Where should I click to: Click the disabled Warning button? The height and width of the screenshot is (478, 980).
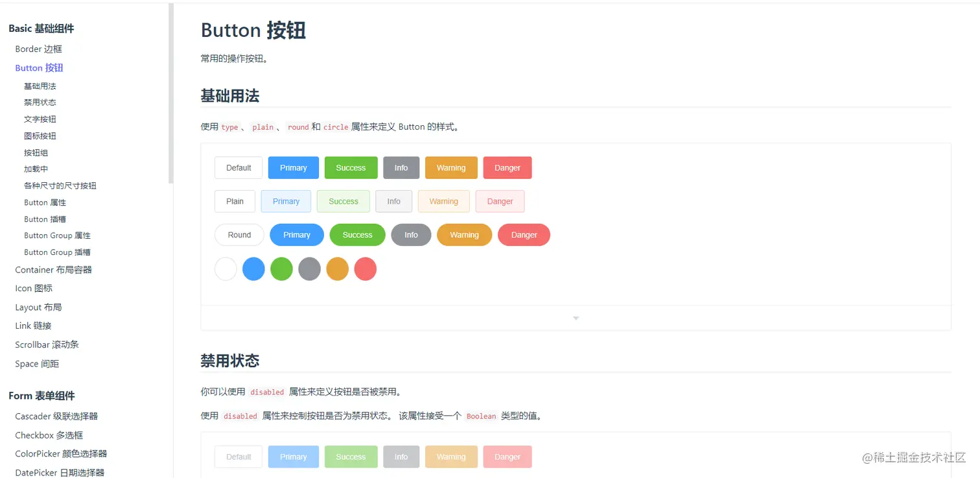pyautogui.click(x=451, y=457)
